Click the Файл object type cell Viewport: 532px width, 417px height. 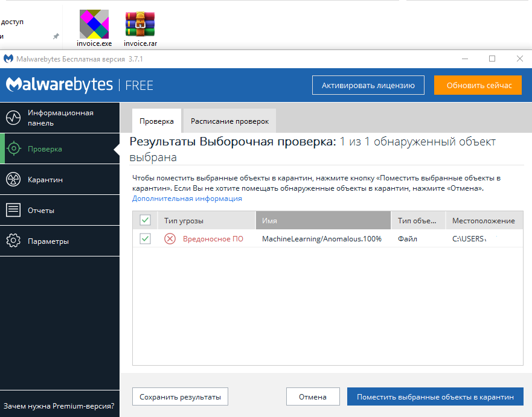[408, 238]
